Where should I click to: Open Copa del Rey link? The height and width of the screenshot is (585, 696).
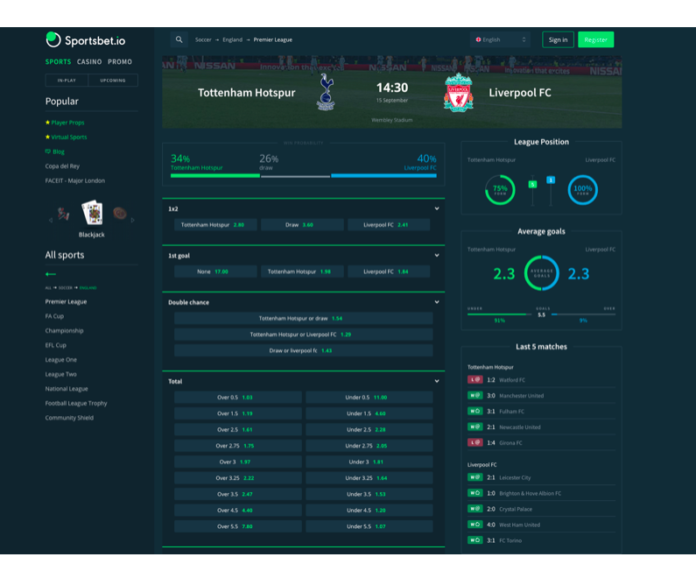click(x=62, y=166)
